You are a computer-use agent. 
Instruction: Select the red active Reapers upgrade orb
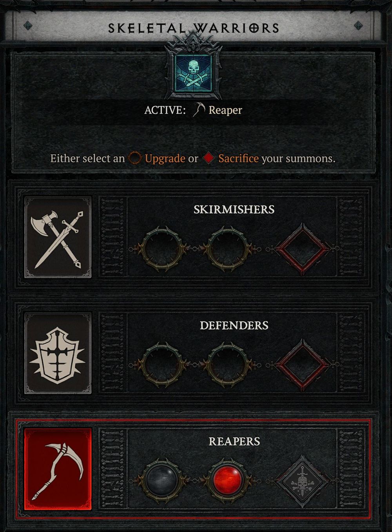228,480
